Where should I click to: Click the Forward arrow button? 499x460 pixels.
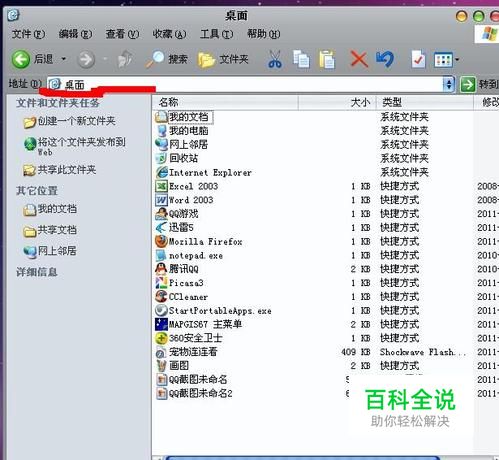coord(86,60)
